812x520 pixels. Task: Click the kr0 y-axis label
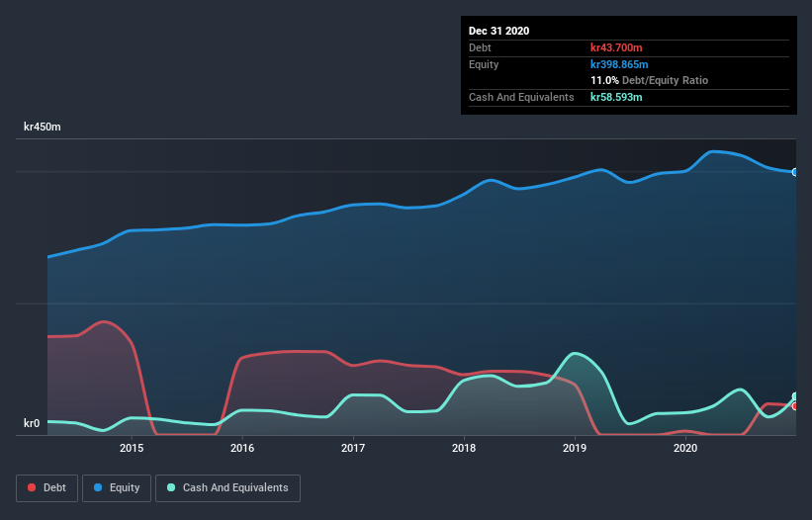(32, 423)
